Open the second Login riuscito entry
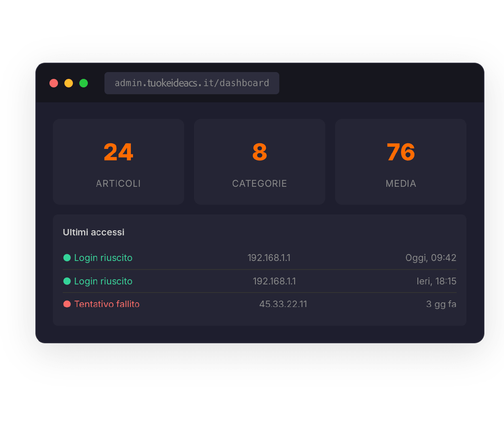Image resolution: width=504 pixels, height=423 pixels. tap(103, 281)
